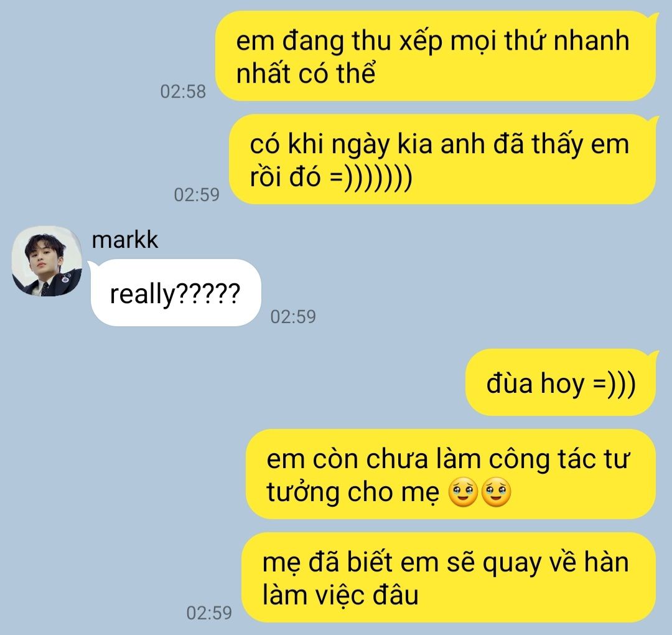Viewport: 672px width, 635px height.
Task: Tap the question marks in markk's reply
Action: point(208,293)
